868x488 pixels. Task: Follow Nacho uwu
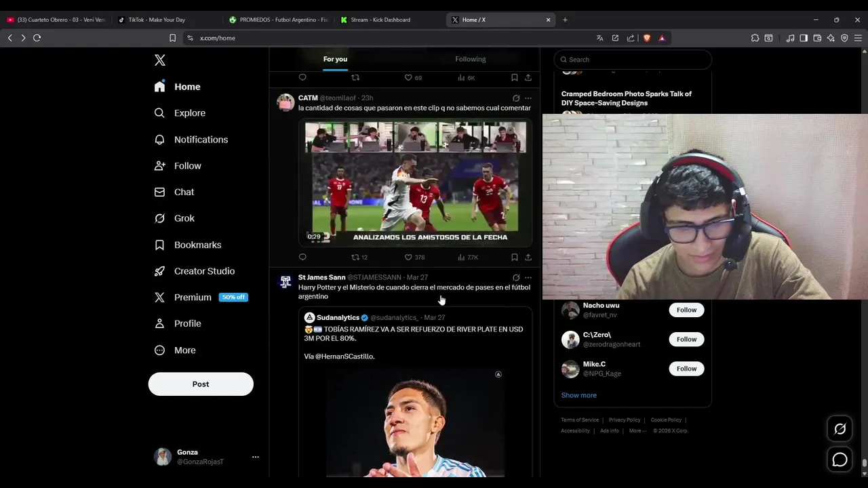tap(686, 310)
